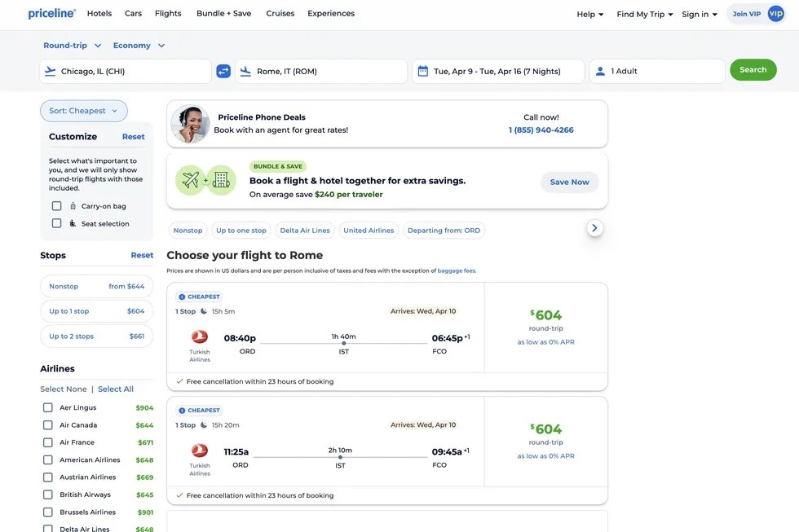Click the info icon on second CHEAPEST badge

click(x=182, y=411)
